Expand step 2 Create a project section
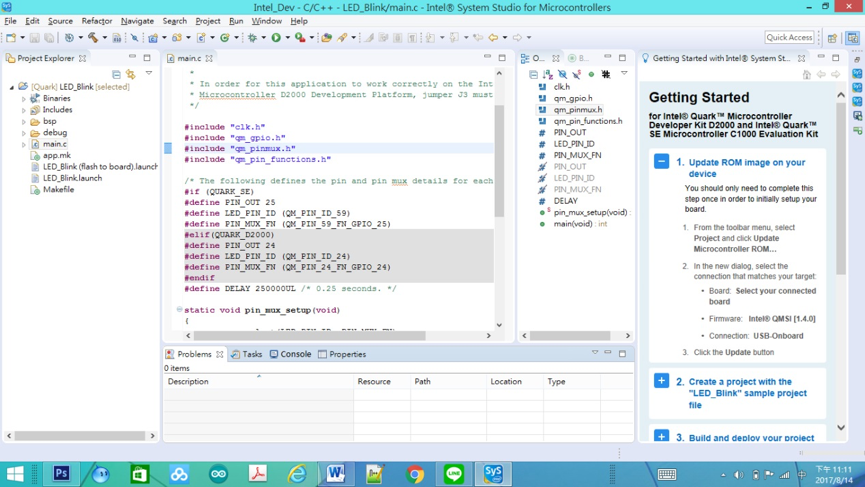This screenshot has width=865, height=487. coord(661,381)
